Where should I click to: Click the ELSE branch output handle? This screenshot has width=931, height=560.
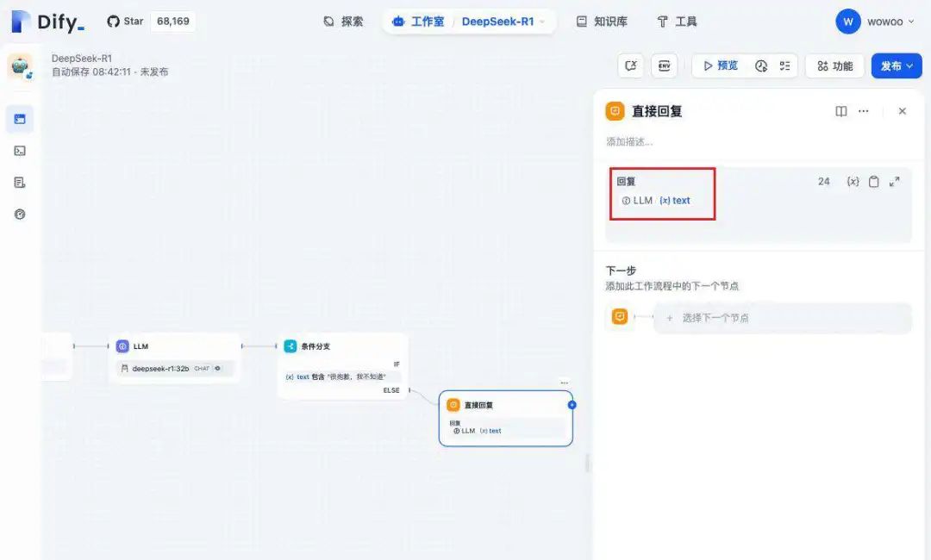[409, 390]
